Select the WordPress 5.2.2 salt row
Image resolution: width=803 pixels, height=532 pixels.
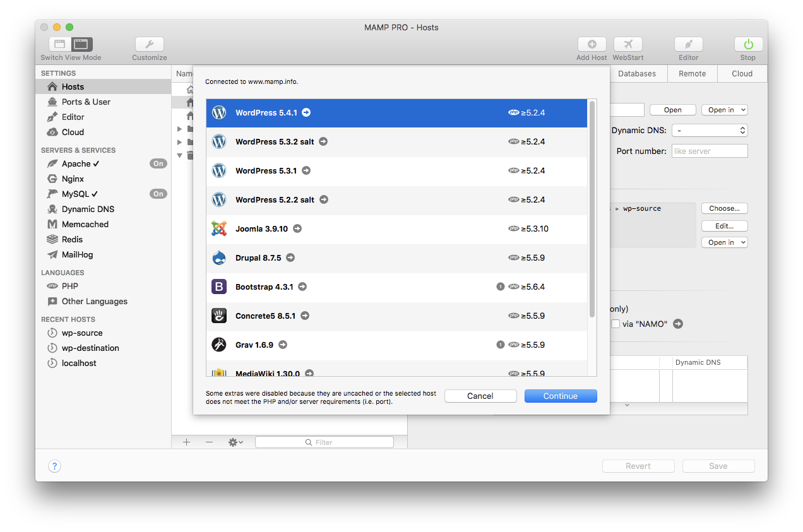(396, 200)
